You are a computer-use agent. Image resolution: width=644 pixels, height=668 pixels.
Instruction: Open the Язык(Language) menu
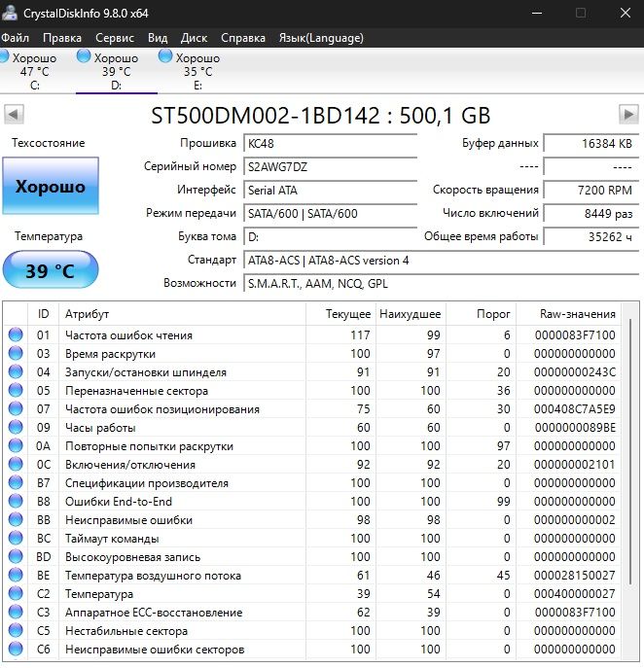321,38
